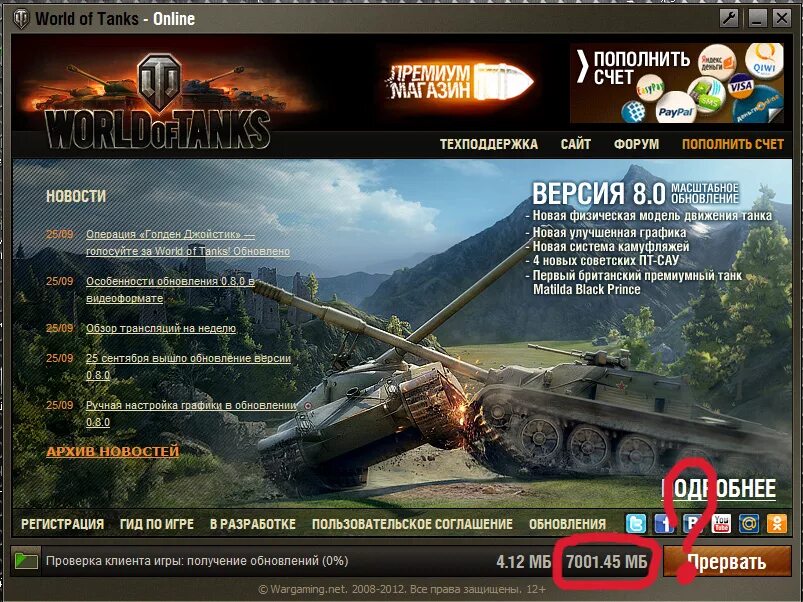Image resolution: width=803 pixels, height=602 pixels.
Task: Click the World of Tanks logo
Action: [159, 102]
